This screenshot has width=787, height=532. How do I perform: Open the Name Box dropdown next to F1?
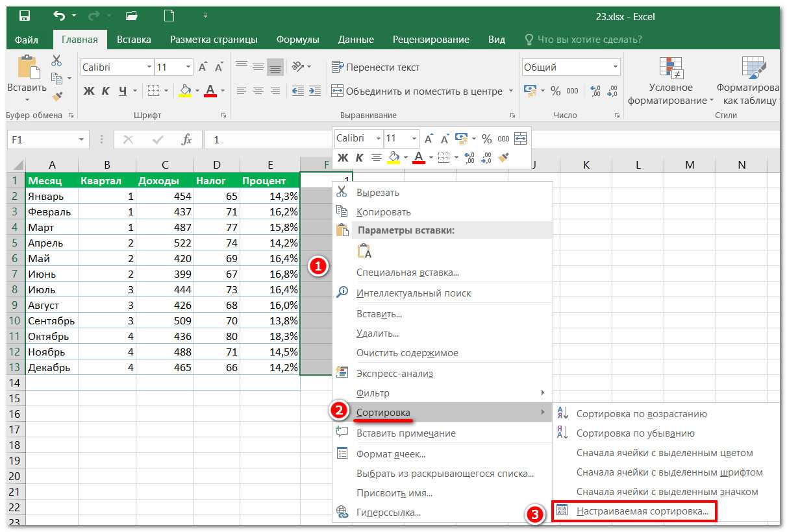(81, 139)
